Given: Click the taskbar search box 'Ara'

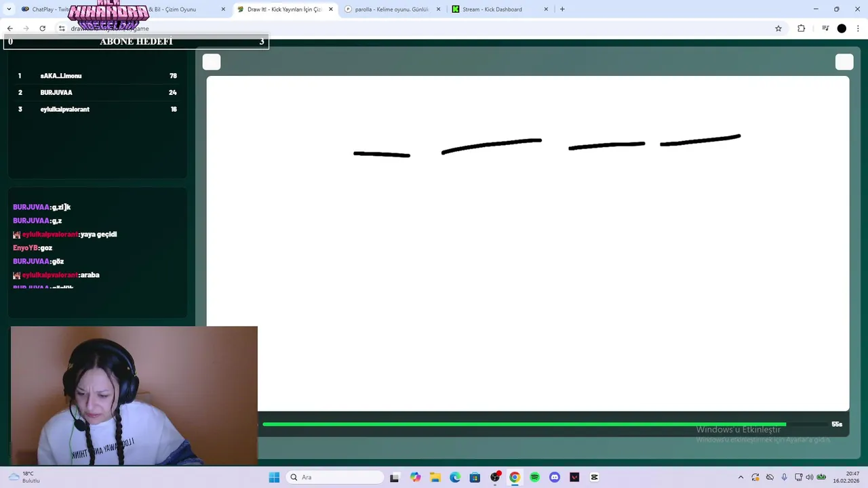Looking at the screenshot, I should tap(335, 477).
